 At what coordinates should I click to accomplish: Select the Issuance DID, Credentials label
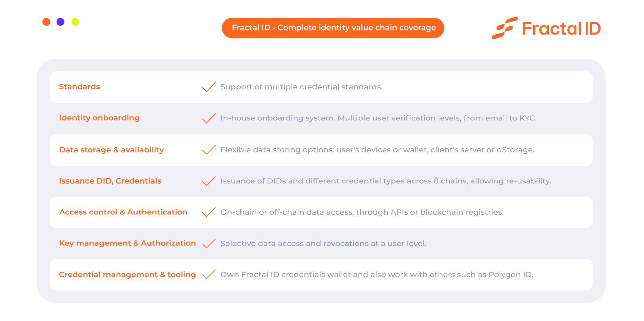pyautogui.click(x=110, y=181)
